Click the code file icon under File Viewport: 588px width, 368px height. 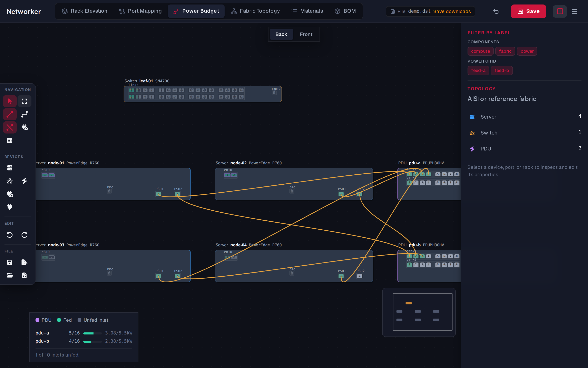click(x=24, y=275)
